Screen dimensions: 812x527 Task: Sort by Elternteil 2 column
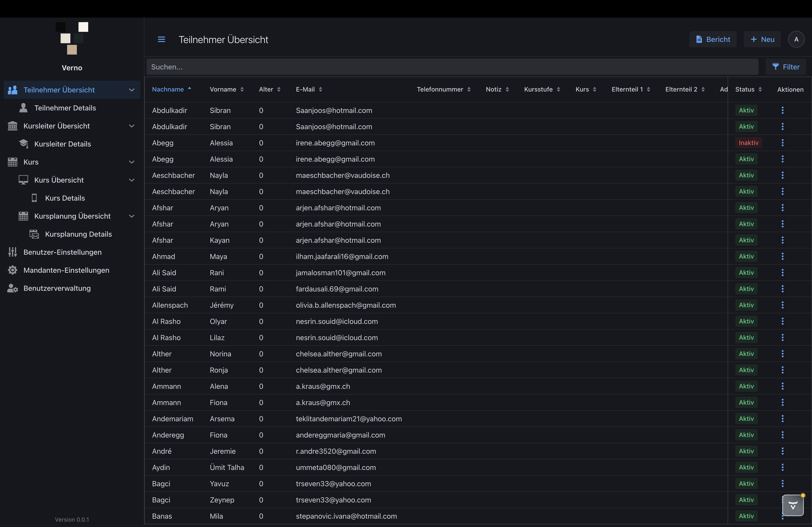(685, 89)
